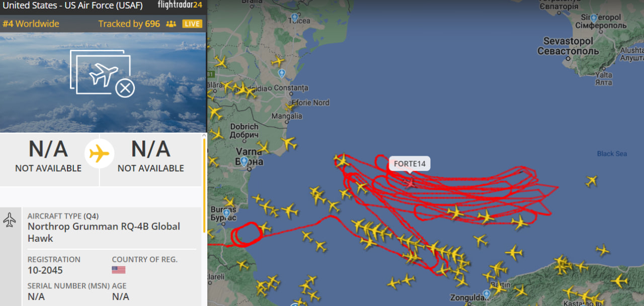Click the red FORTE14 aircraft icon

(x=410, y=183)
